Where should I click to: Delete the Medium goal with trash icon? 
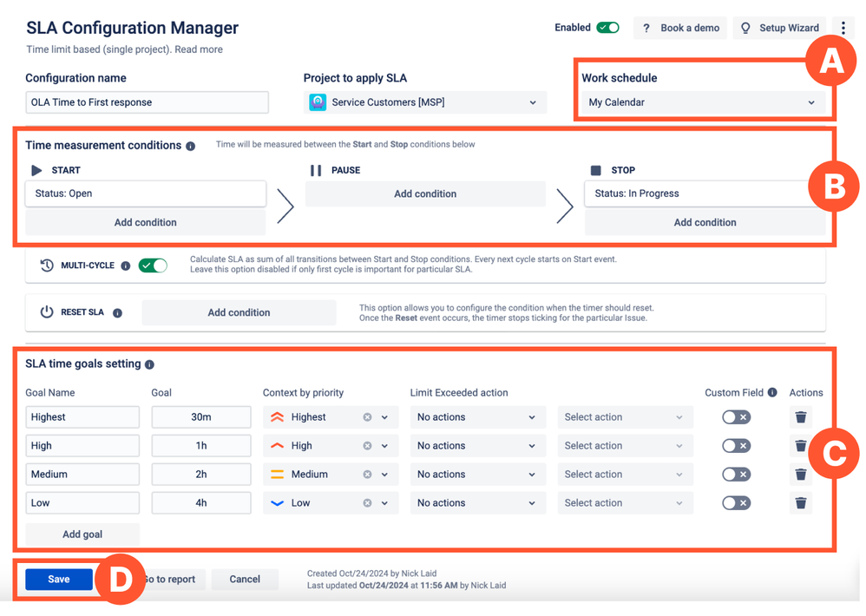click(801, 475)
